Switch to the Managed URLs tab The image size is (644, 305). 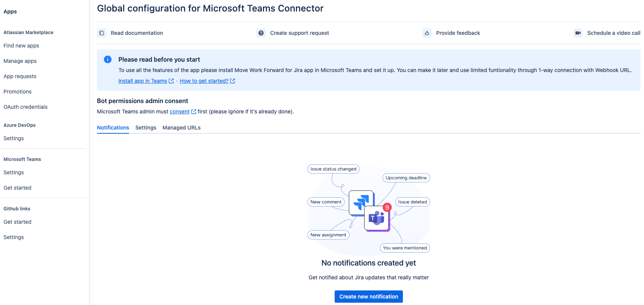181,128
